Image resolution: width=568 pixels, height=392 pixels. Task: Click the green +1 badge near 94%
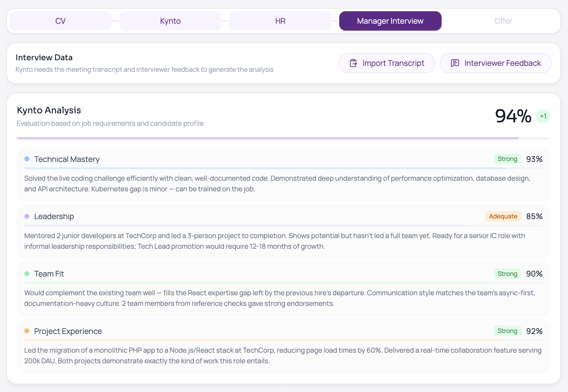(x=543, y=116)
